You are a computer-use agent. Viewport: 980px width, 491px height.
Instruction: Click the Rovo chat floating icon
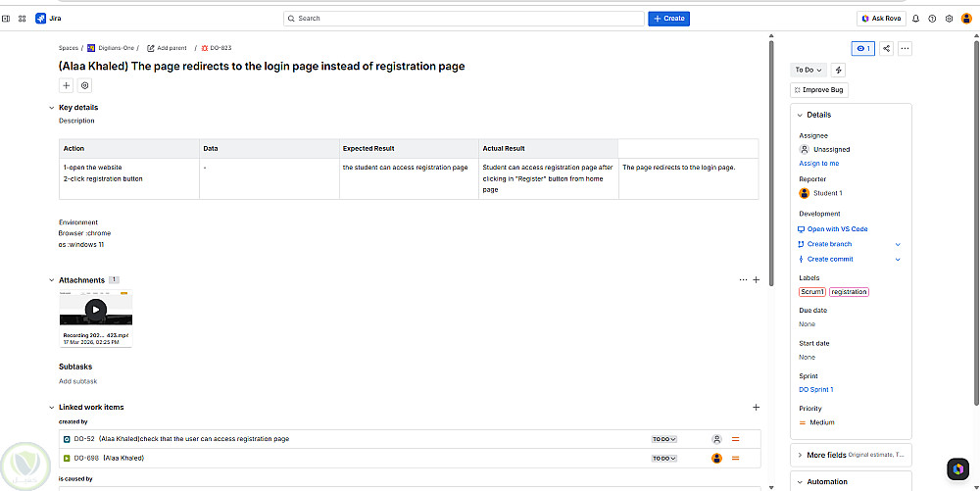point(956,469)
